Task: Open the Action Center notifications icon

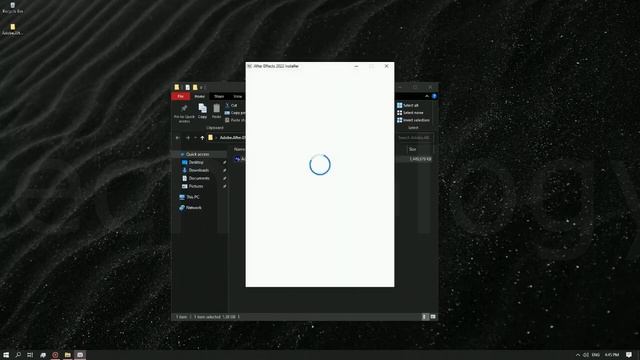Action: tap(629, 355)
